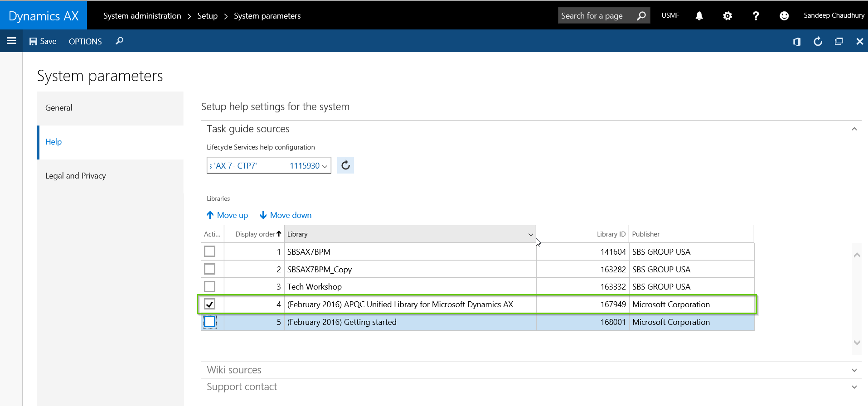Screen dimensions: 868x406
Task: Go to Dynamics AX home
Action: [44, 16]
